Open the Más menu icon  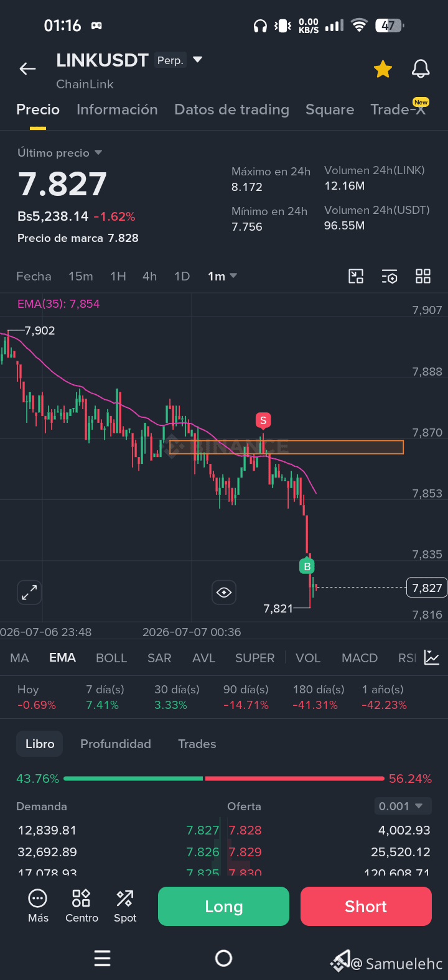click(38, 905)
